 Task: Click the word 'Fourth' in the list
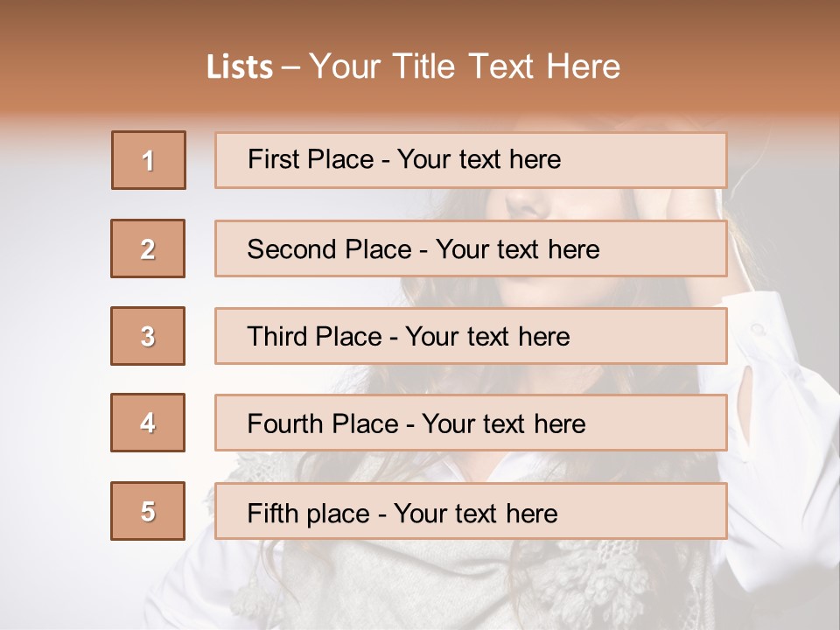284,423
